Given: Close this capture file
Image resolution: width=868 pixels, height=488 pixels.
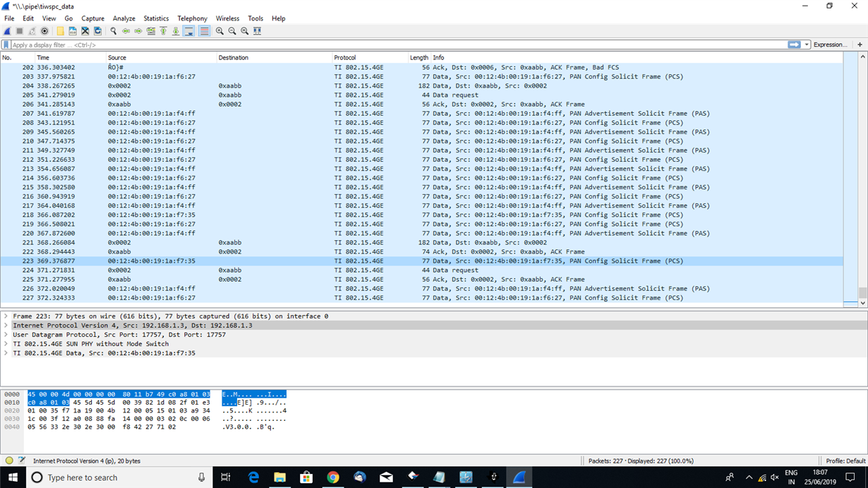Looking at the screenshot, I should point(85,31).
